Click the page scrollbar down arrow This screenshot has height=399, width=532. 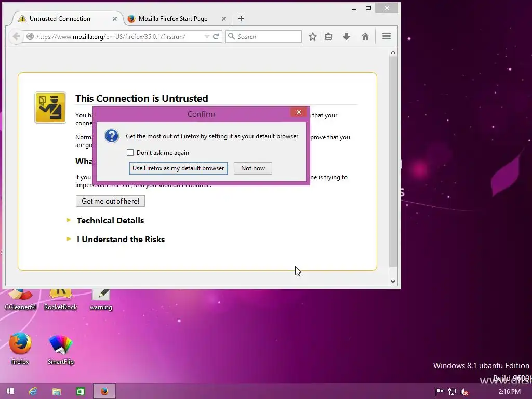click(393, 281)
